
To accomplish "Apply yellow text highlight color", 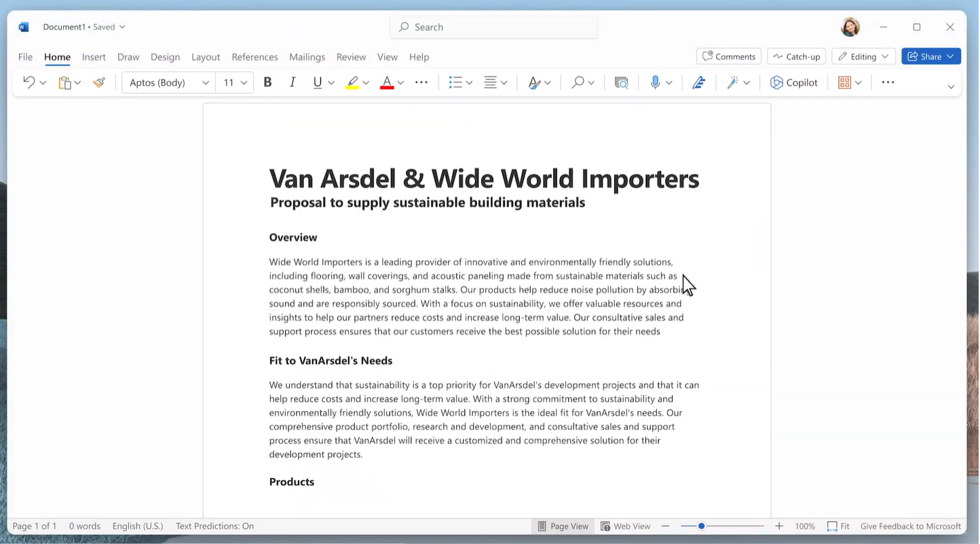I will tap(352, 83).
